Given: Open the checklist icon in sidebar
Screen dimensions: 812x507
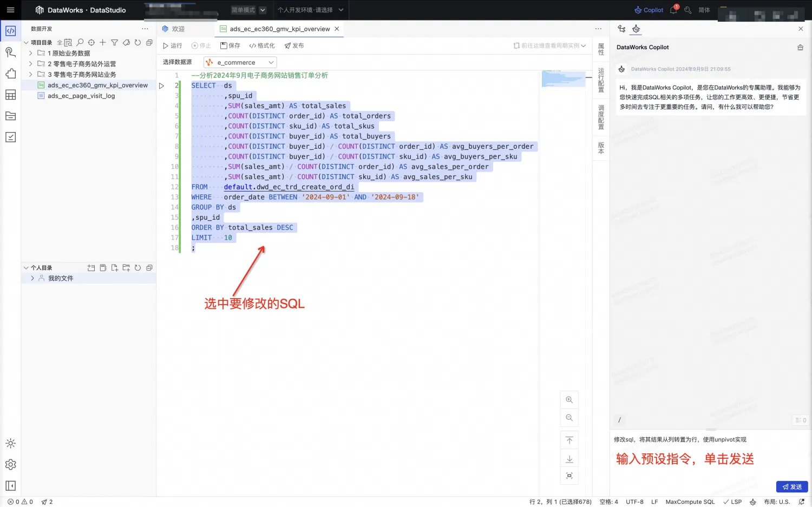Looking at the screenshot, I should (x=10, y=137).
